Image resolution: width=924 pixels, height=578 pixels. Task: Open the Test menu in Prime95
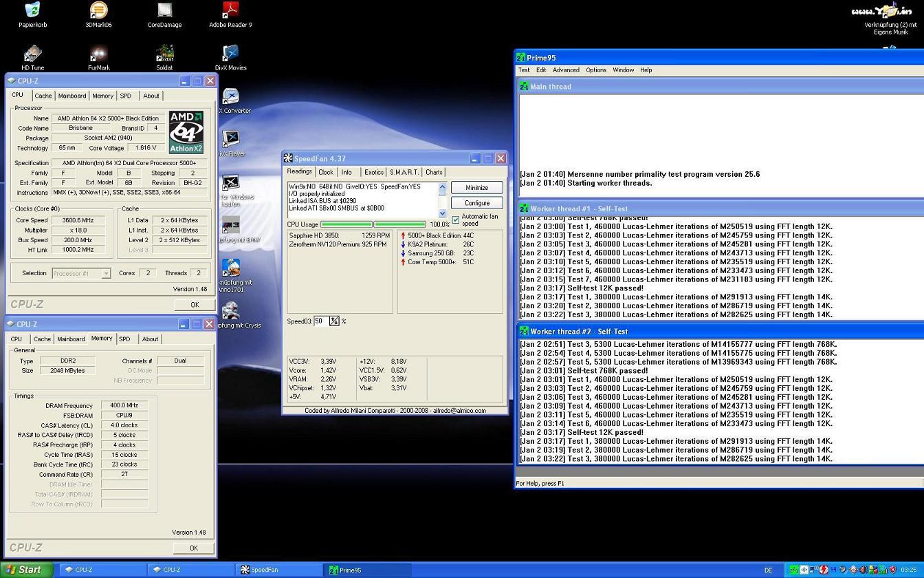pos(524,70)
